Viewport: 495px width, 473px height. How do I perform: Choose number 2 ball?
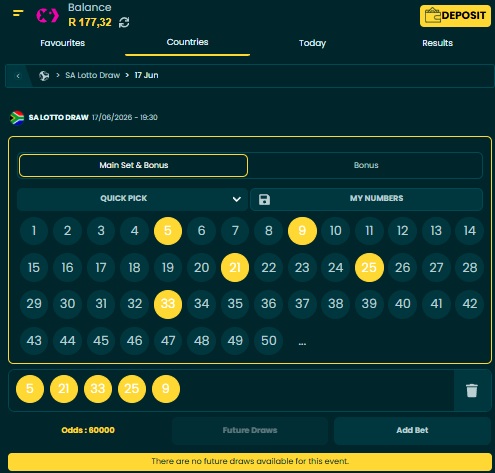[68, 231]
